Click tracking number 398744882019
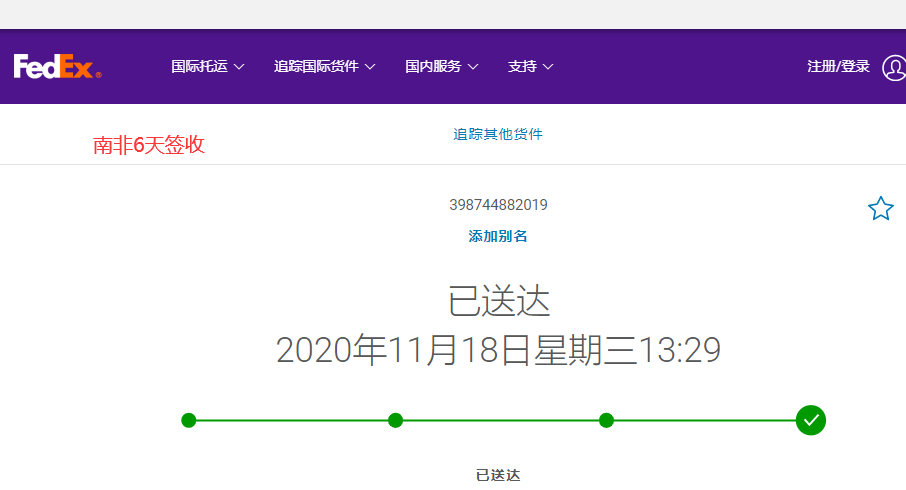The width and height of the screenshot is (906, 490). (x=498, y=205)
